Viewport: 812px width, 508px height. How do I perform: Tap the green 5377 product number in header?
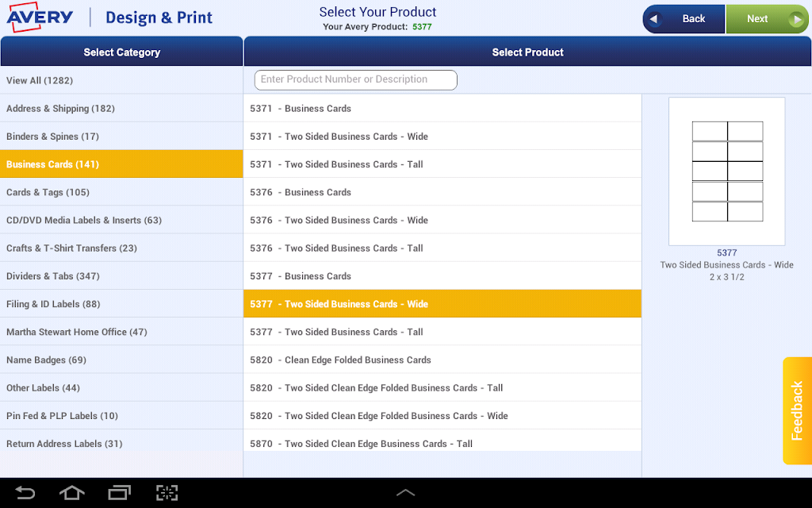[422, 27]
